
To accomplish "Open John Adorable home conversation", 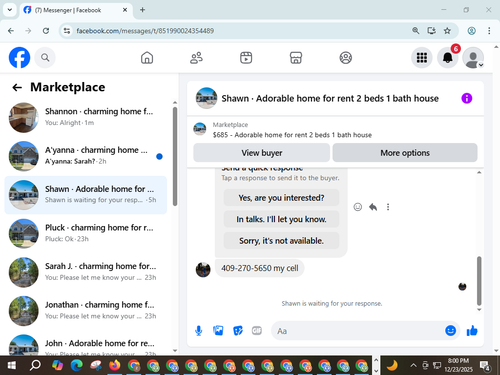I will point(86,344).
